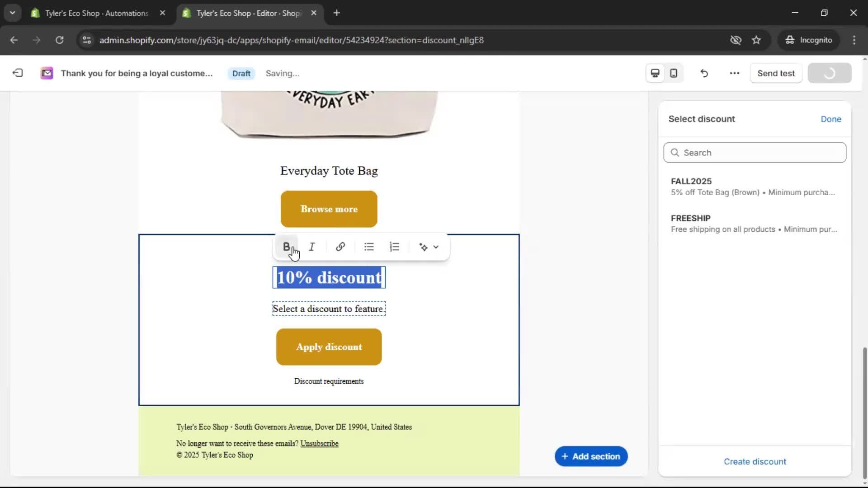Open the browser tab search dropdown
Viewport: 868px width, 488px height.
click(12, 13)
